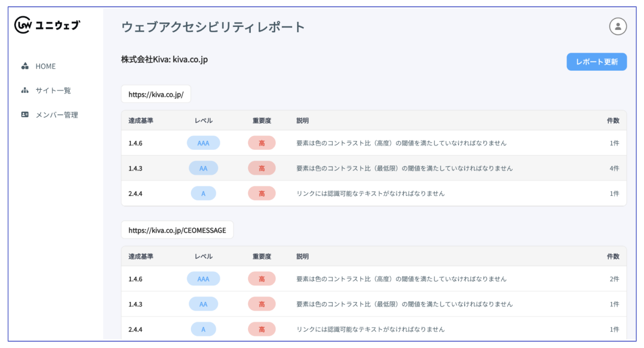Click the ユニウェブ logo
This screenshot has width=644, height=348.
[x=47, y=25]
